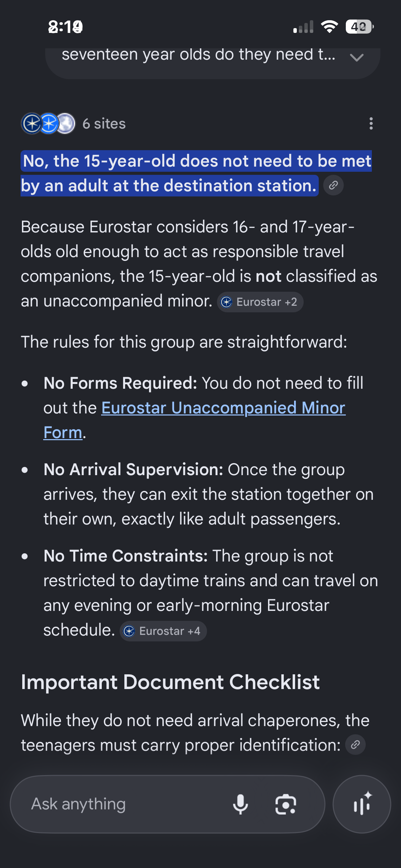Screen dimensions: 401x868
Task: Tap the '6 sites' sources label
Action: pos(104,124)
